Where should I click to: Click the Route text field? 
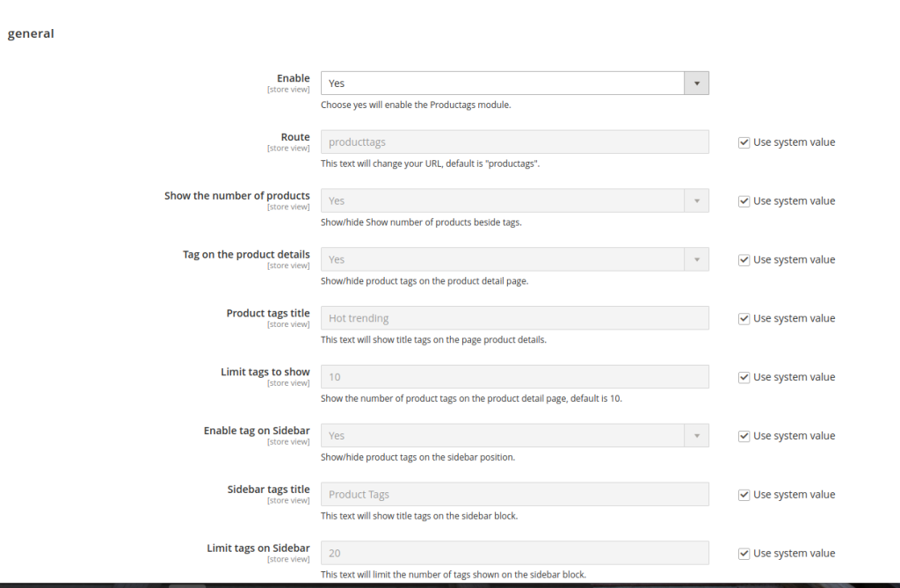[514, 142]
